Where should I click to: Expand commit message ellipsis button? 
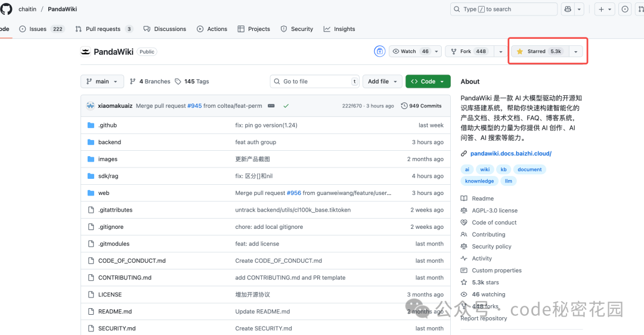coord(271,106)
